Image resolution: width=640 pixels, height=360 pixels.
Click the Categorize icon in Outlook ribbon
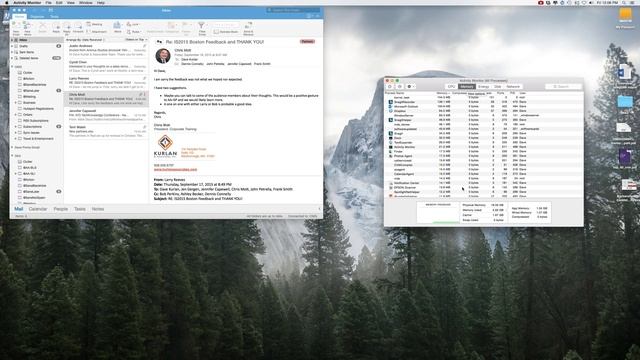(171, 27)
